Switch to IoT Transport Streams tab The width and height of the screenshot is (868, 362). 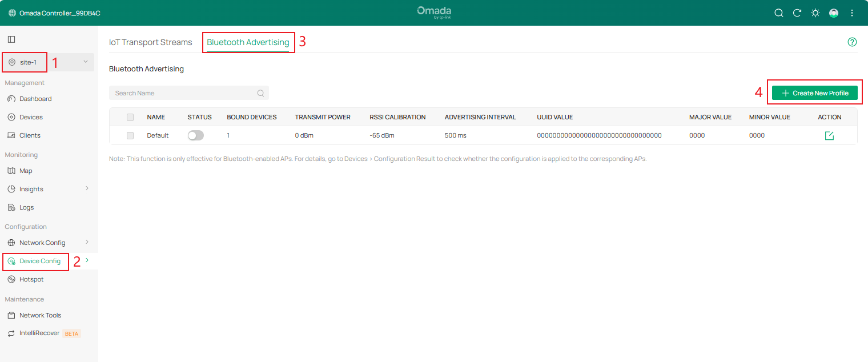pos(151,42)
